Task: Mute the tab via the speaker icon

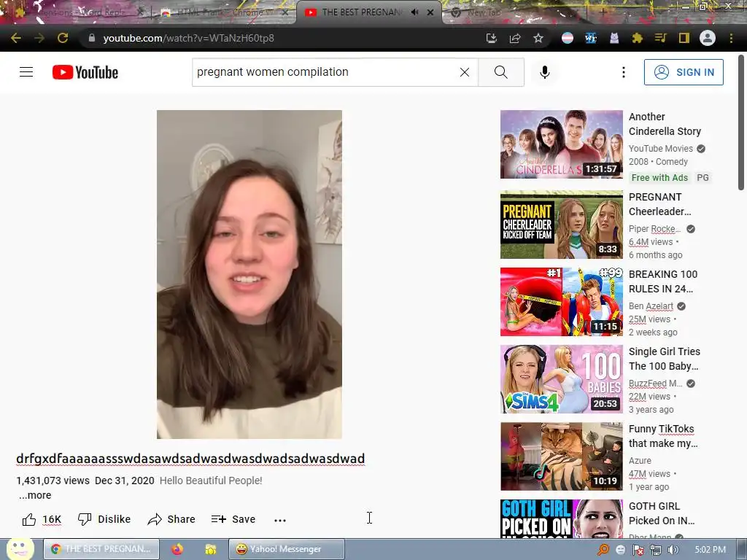Action: point(415,12)
